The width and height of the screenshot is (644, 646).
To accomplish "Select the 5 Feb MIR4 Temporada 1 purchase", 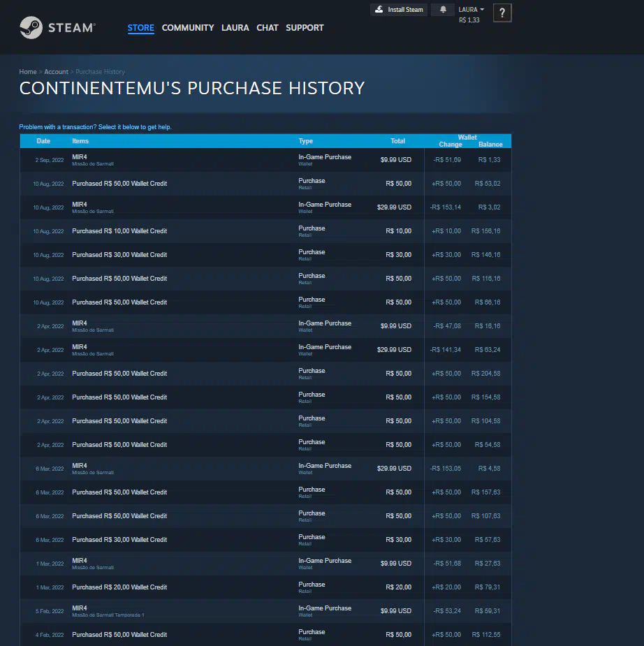I will click(x=265, y=611).
